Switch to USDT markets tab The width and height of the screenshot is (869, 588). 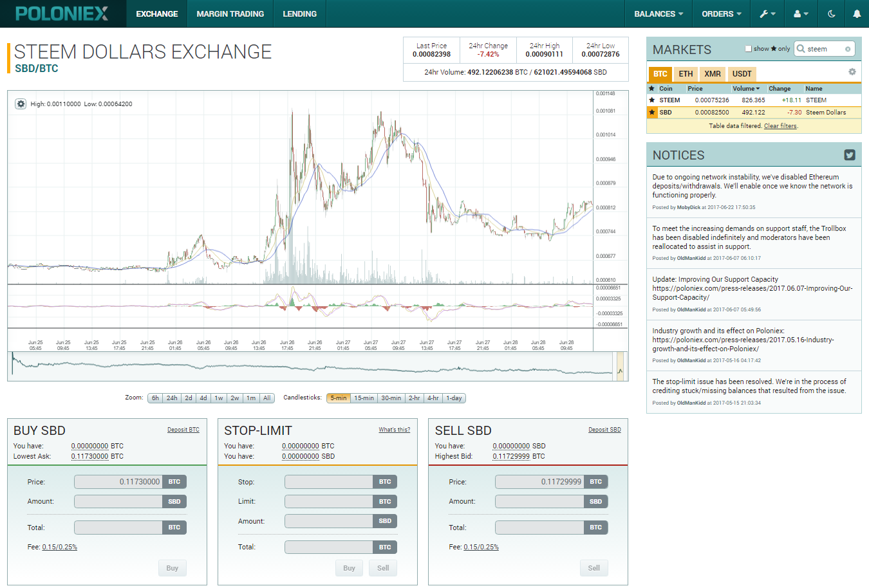tap(742, 73)
